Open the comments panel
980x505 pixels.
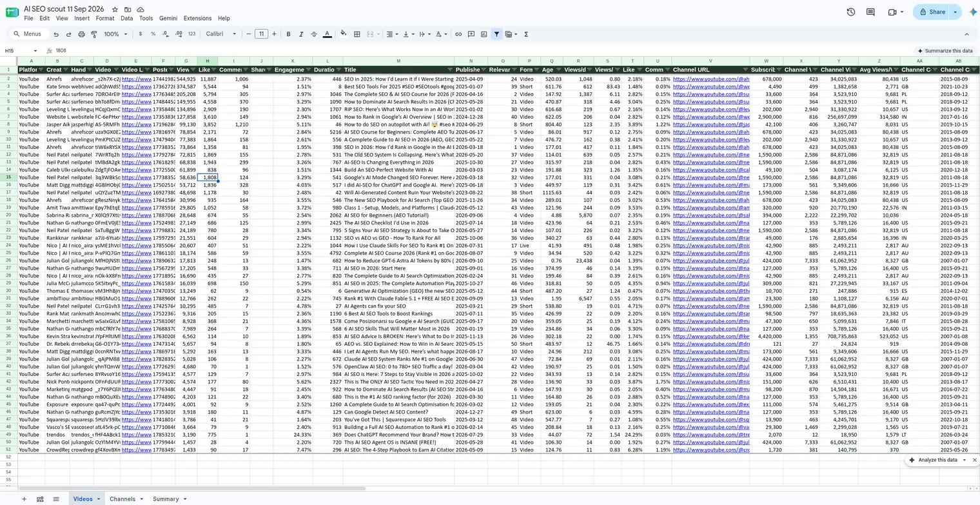pyautogui.click(x=871, y=12)
